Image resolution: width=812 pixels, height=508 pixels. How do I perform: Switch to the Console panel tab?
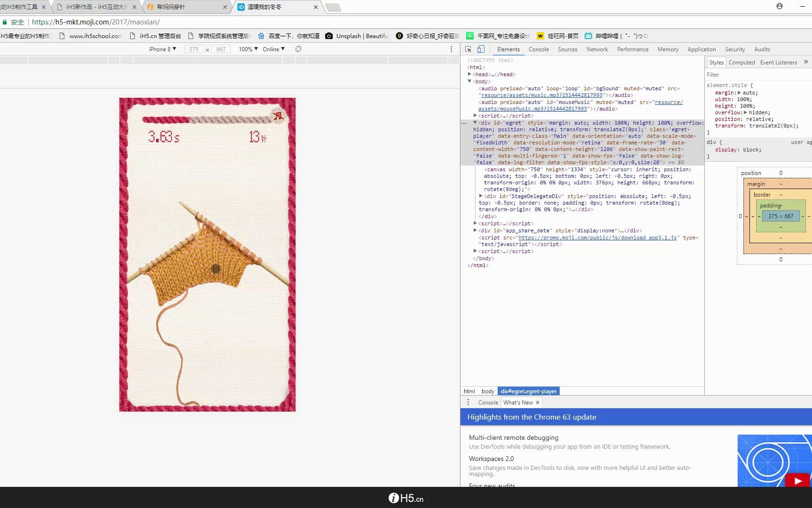pos(539,49)
